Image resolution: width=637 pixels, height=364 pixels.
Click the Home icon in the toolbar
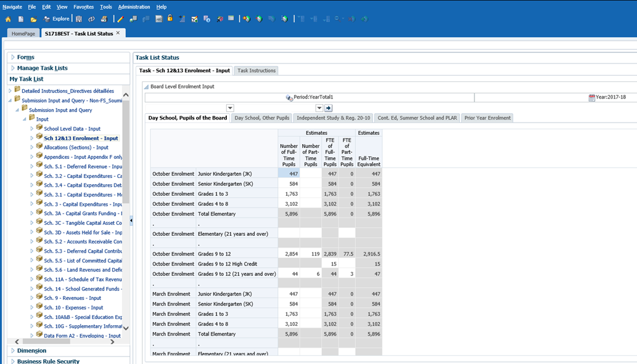click(8, 19)
